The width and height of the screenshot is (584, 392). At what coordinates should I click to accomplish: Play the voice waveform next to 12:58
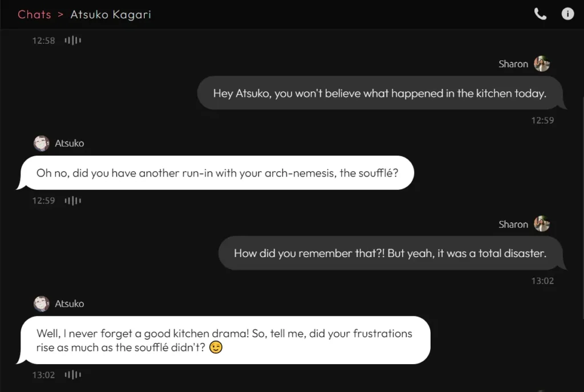point(73,40)
